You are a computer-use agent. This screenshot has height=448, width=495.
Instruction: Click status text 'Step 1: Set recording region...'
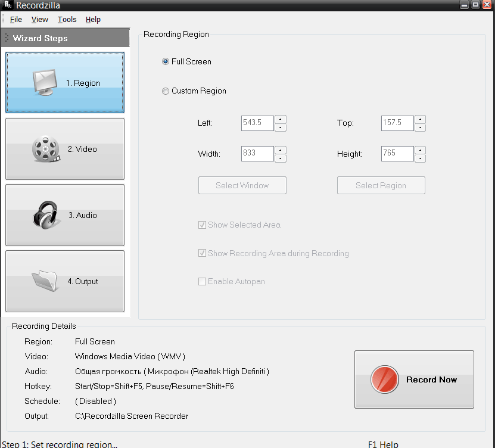(x=60, y=444)
